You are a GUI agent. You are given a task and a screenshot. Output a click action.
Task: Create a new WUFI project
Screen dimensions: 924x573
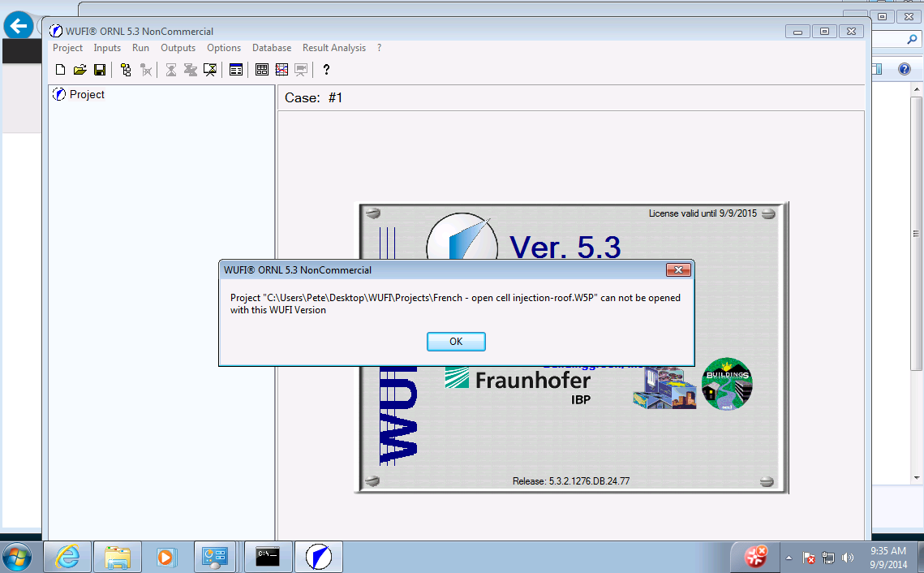pyautogui.click(x=60, y=69)
